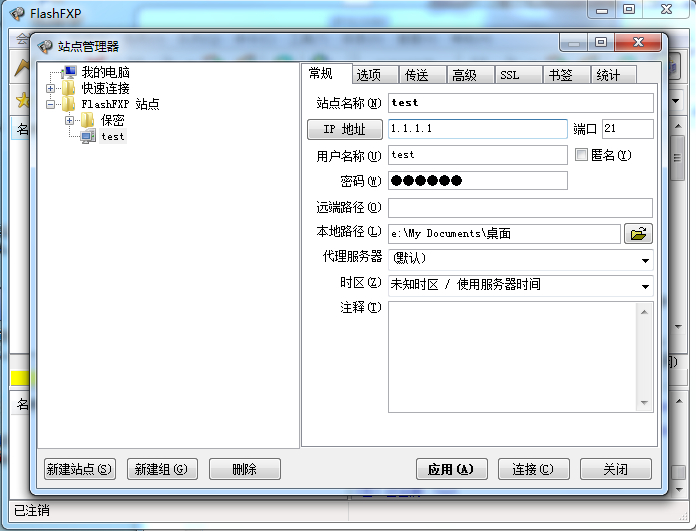Click the FlashFXP application title icon
Image resolution: width=696 pixels, height=531 pixels.
(x=16, y=10)
